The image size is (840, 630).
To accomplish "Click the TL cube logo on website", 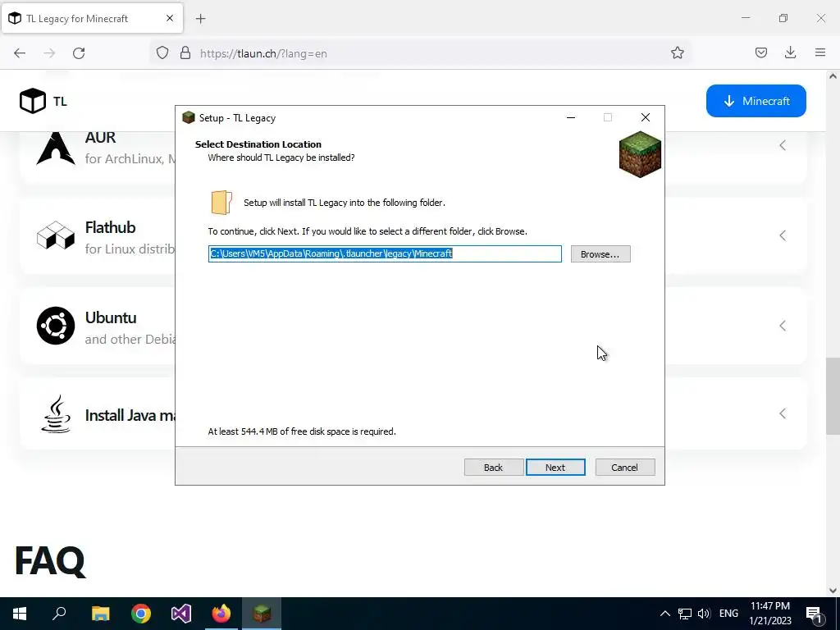I will click(x=33, y=101).
